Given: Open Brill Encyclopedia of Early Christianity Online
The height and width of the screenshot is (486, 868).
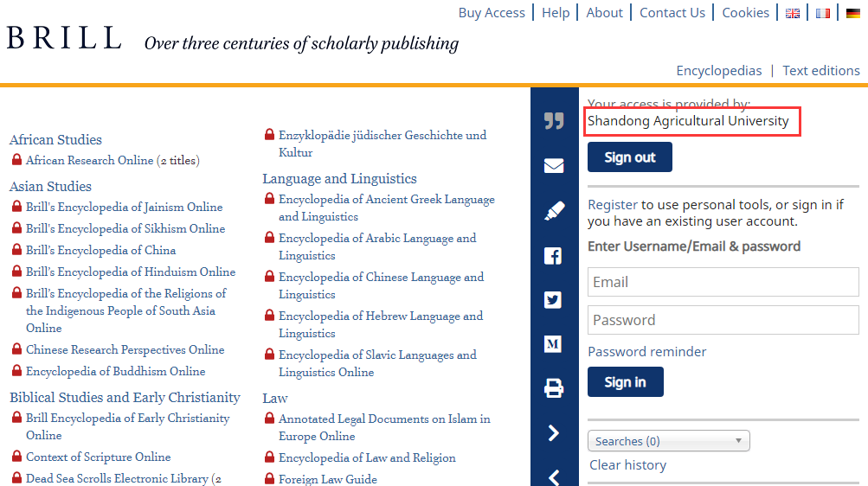Looking at the screenshot, I should [x=128, y=426].
